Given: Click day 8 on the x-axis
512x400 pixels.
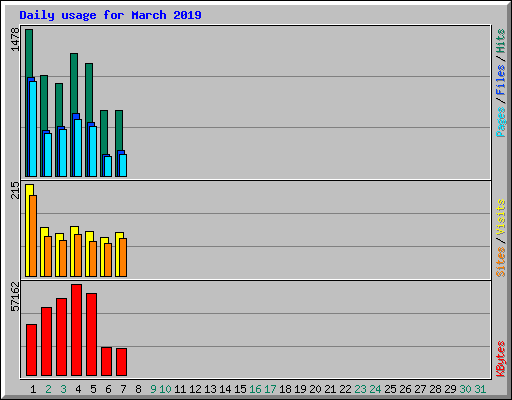Looking at the screenshot, I should point(138,389).
